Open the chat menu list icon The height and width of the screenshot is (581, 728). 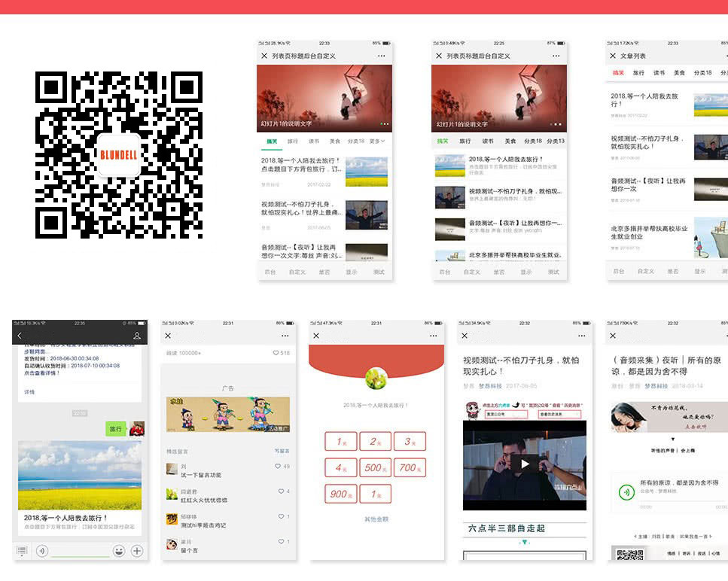(22, 551)
